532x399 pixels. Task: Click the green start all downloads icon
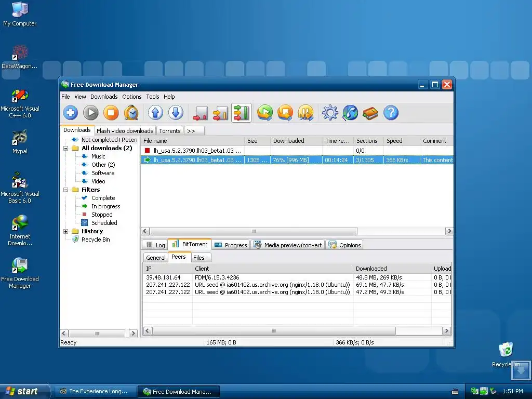[x=265, y=113]
